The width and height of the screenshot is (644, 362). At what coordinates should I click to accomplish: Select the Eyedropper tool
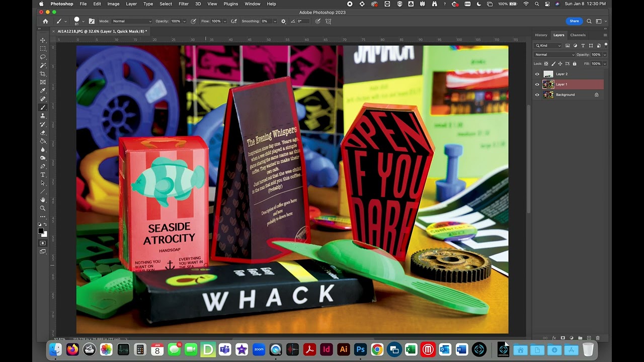click(43, 90)
